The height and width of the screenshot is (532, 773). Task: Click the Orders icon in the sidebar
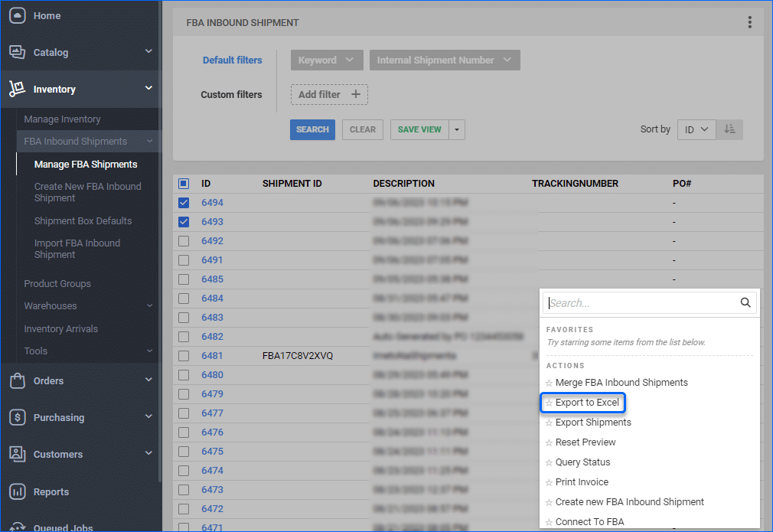click(17, 380)
